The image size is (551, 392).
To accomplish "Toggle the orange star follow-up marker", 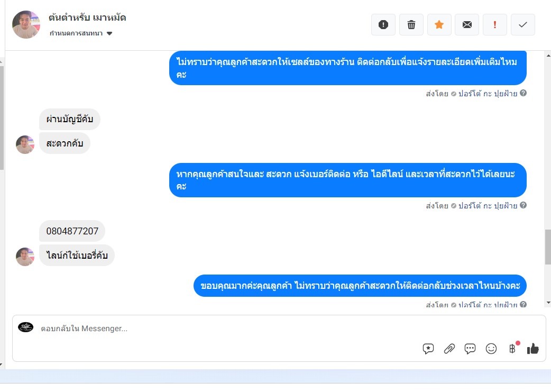I will click(x=439, y=25).
